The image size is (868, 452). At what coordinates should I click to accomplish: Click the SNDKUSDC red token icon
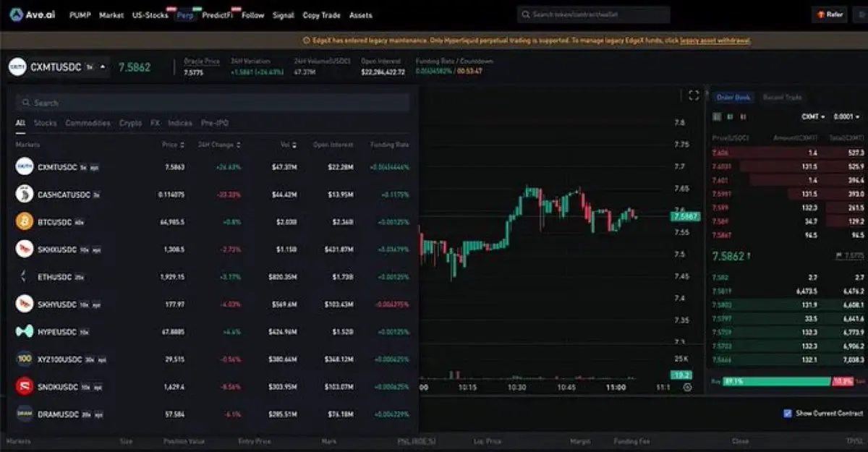25,386
